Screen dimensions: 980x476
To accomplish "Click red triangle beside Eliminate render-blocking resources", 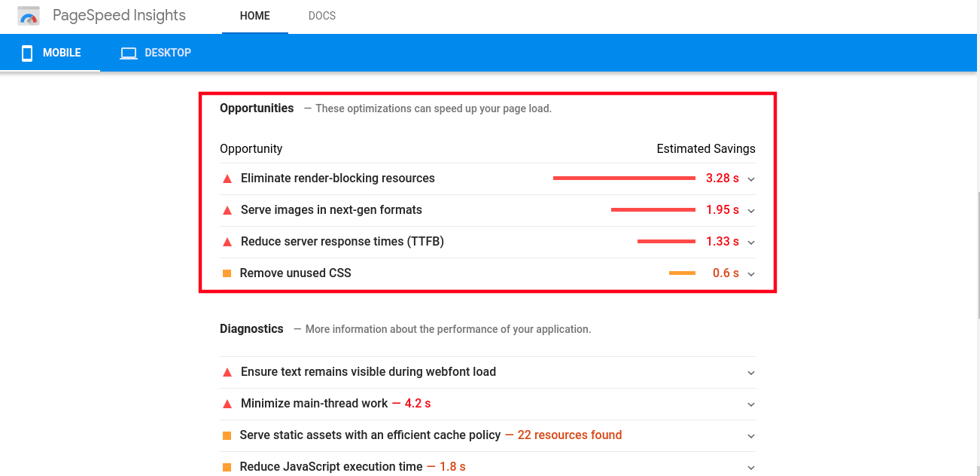I will [x=227, y=179].
